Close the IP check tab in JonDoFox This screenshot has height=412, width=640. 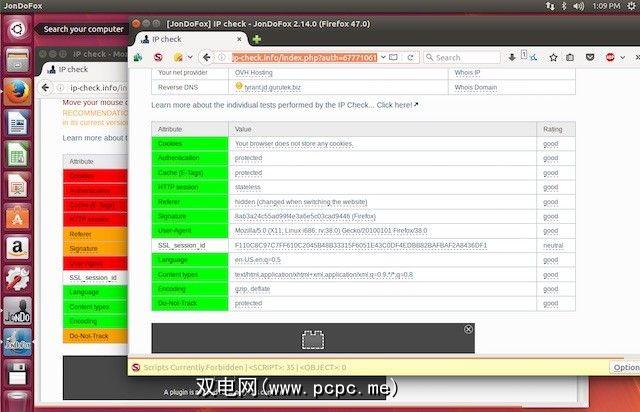pyautogui.click(x=239, y=39)
